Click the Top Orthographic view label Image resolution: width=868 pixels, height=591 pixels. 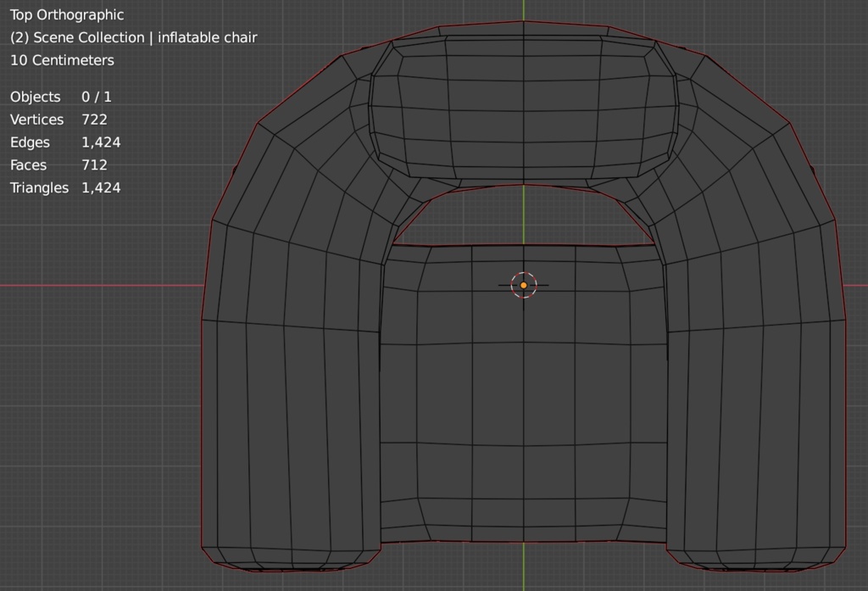(x=67, y=14)
